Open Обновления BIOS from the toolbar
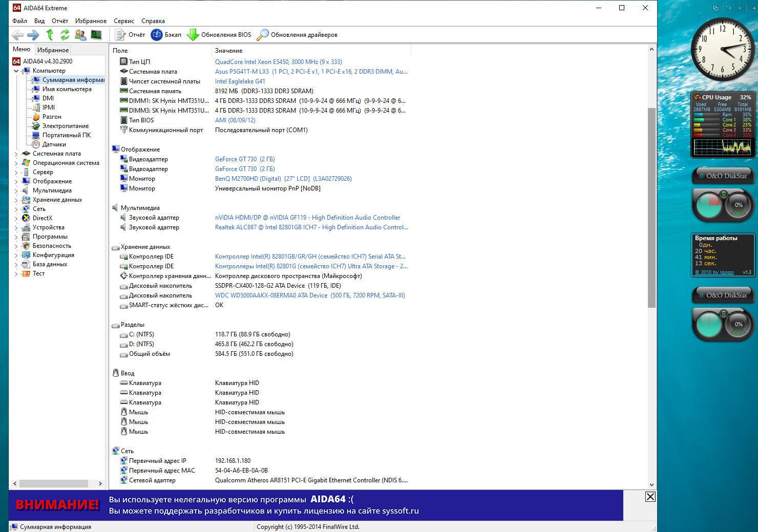This screenshot has width=758, height=532. (x=219, y=35)
